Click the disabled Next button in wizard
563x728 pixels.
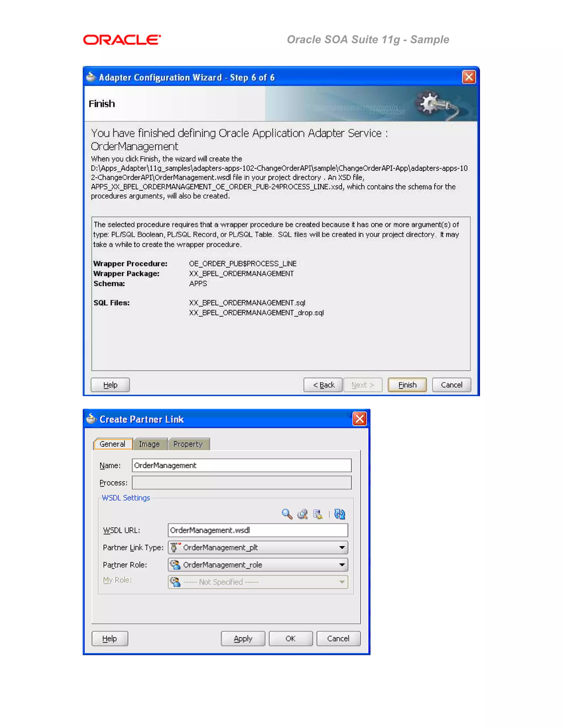[363, 385]
